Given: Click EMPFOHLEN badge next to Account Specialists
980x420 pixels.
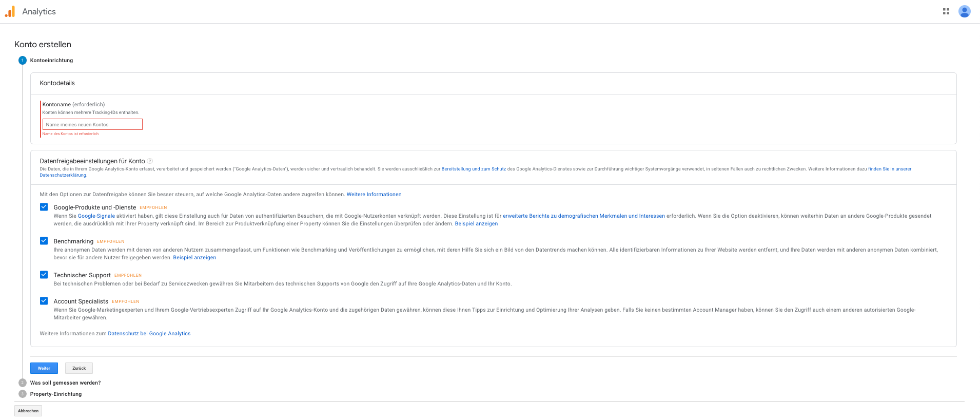Looking at the screenshot, I should point(126,301).
